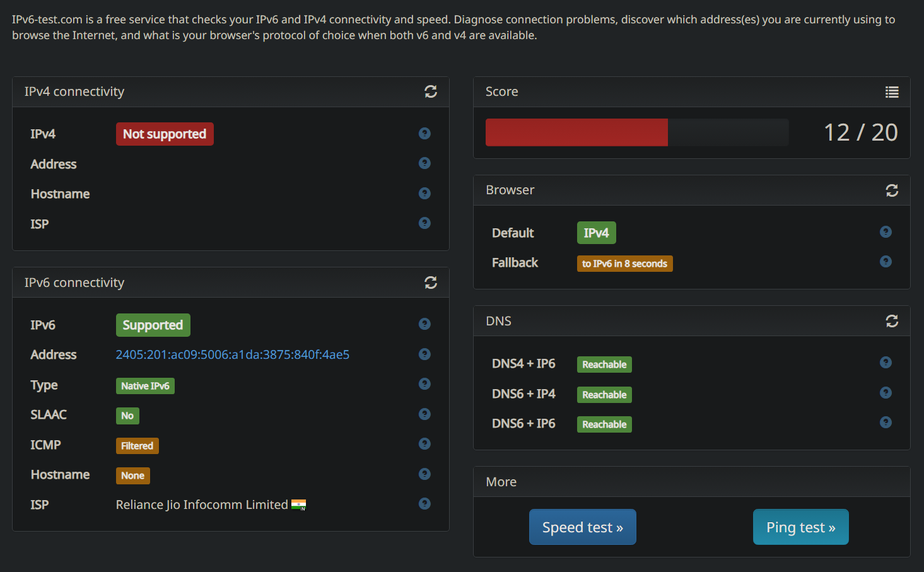Click the red score progress bar
The image size is (924, 572).
pyautogui.click(x=576, y=132)
